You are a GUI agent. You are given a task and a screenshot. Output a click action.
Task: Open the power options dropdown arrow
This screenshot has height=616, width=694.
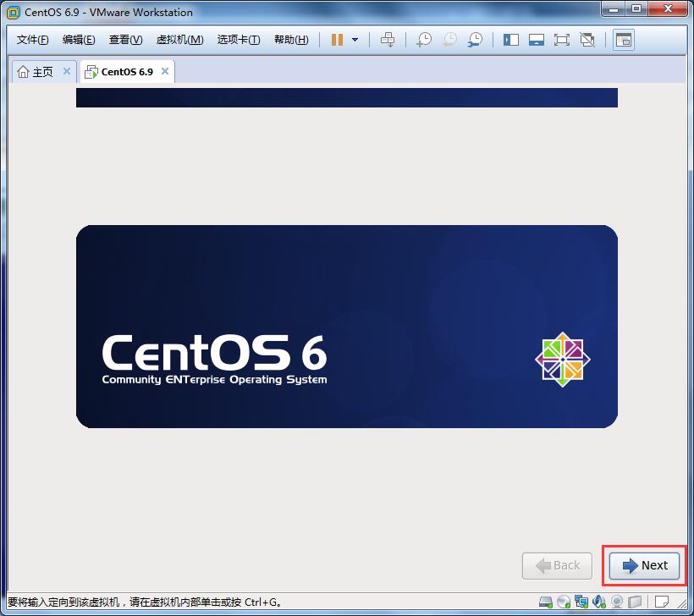(355, 40)
